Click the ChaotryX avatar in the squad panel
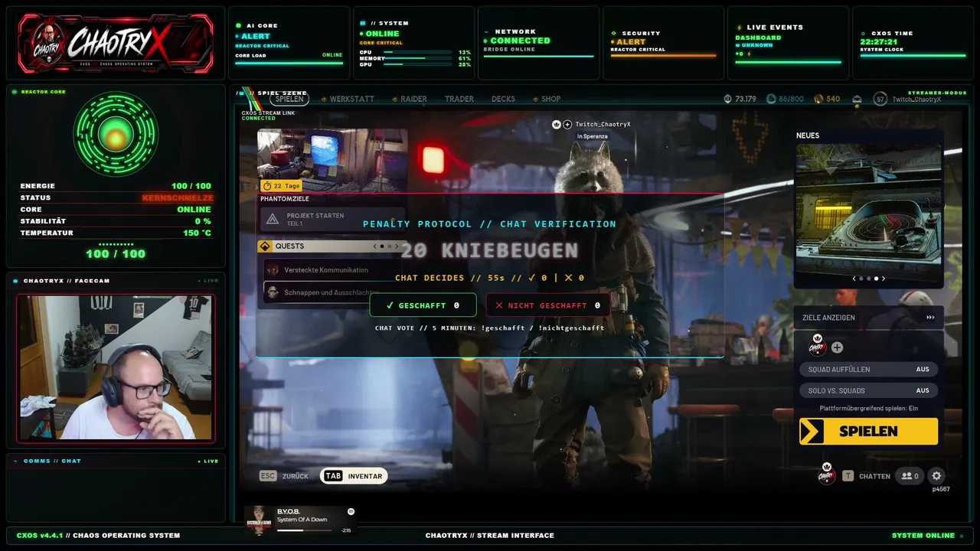 (x=817, y=346)
